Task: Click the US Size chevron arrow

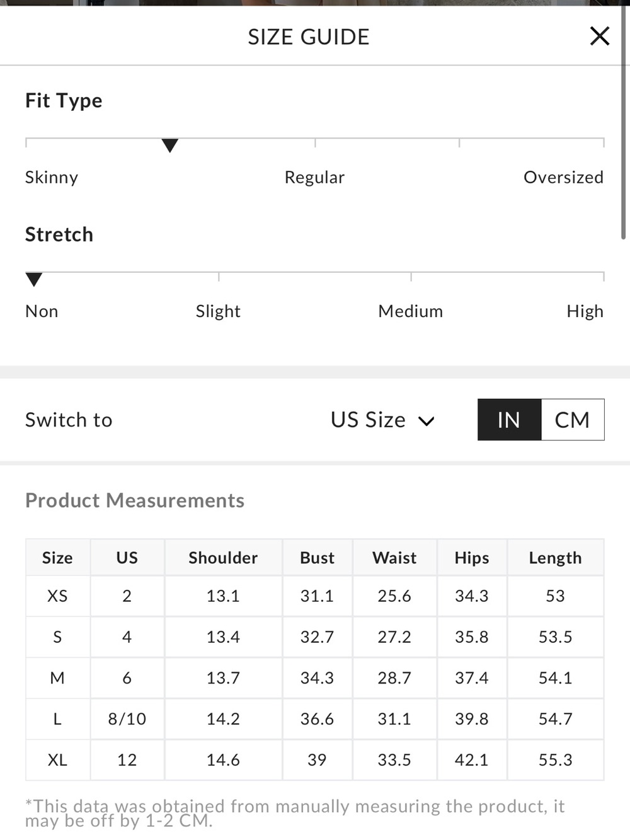Action: tap(427, 421)
